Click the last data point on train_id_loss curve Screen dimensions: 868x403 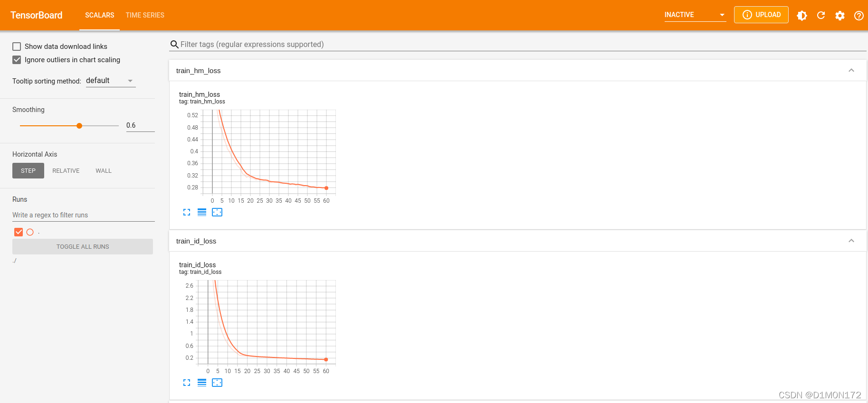coord(326,360)
